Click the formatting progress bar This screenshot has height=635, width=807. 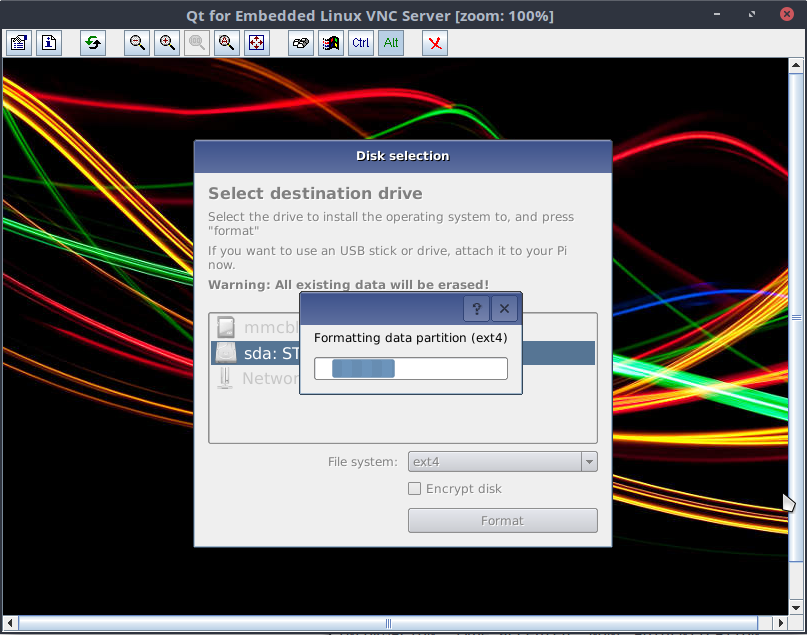pos(410,368)
